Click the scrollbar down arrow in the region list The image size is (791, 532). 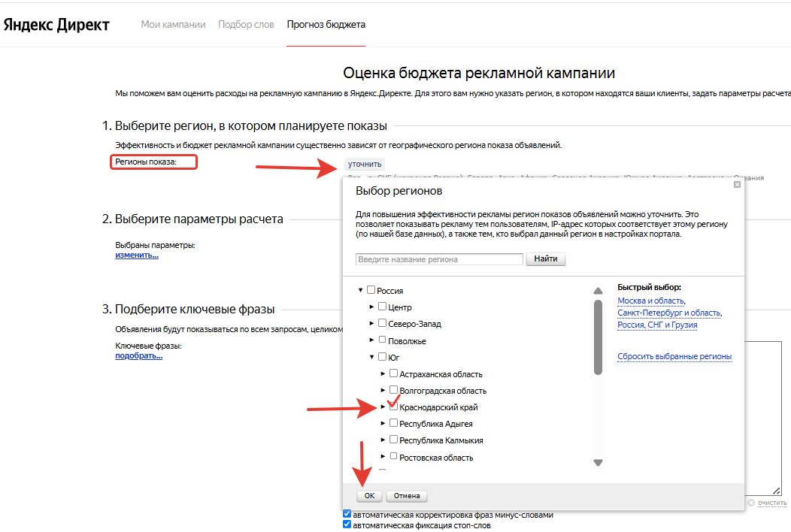click(x=598, y=462)
